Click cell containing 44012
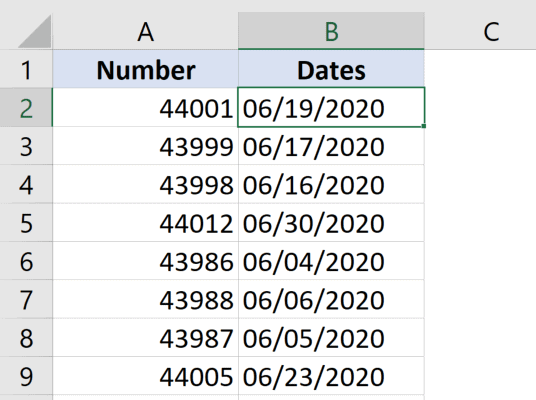The width and height of the screenshot is (536, 400). point(145,223)
